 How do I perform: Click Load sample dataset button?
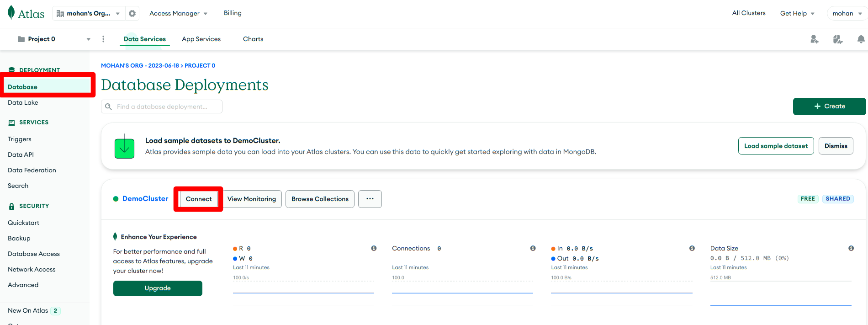776,146
